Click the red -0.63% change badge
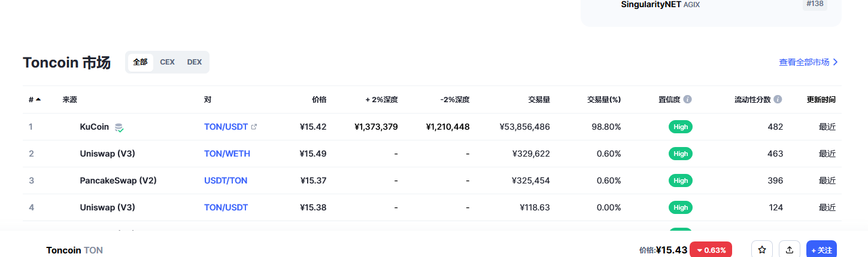Screen dimensions: 868x257 coord(711,250)
